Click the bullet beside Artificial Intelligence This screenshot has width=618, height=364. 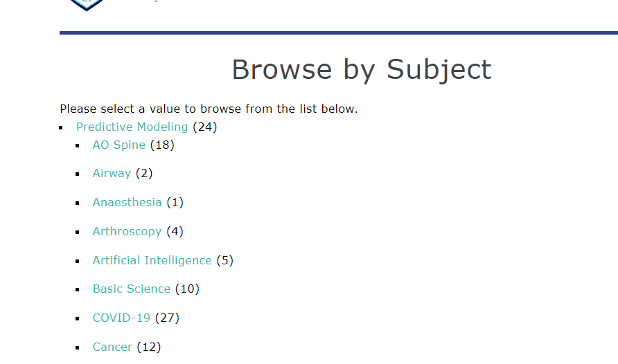(78, 262)
